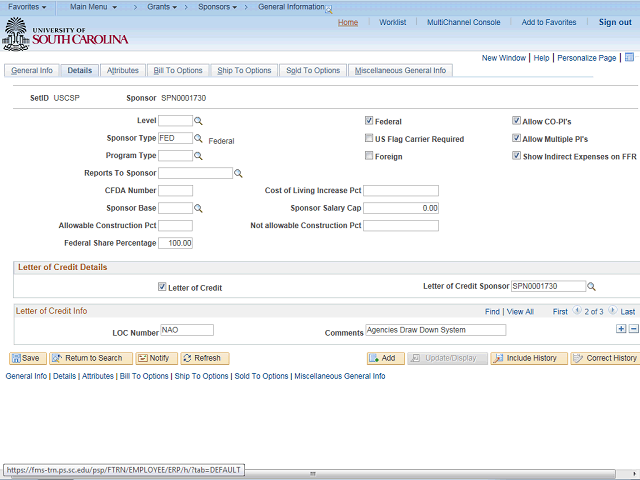Viewport: 640px width, 480px height.
Task: Click the Save button
Action: [x=28, y=358]
